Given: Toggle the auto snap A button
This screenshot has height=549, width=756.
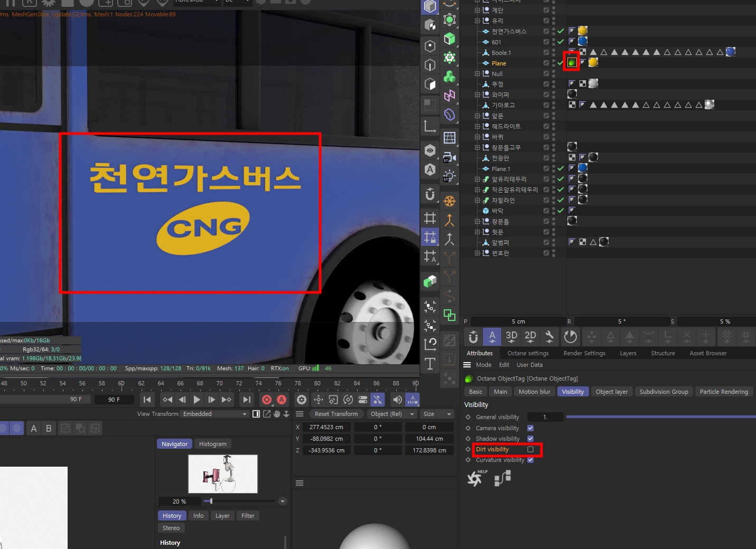Looking at the screenshot, I should pos(492,336).
